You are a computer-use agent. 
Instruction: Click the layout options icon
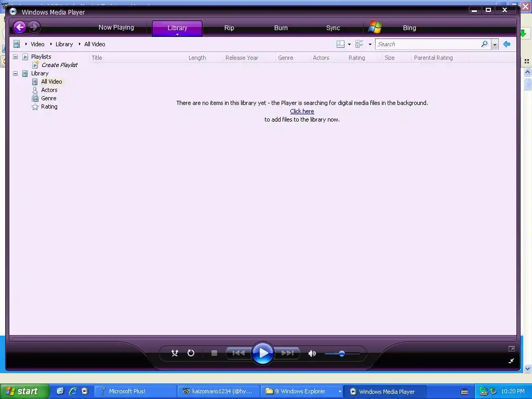(340, 44)
